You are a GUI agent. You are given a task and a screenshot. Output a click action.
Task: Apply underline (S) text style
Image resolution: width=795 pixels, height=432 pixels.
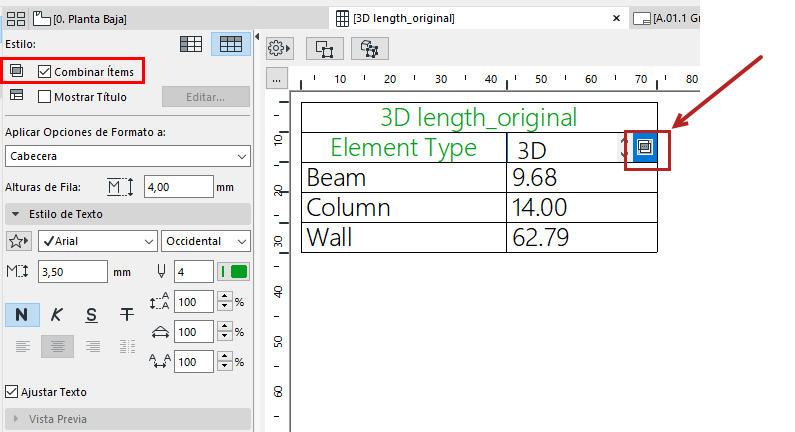tap(92, 314)
